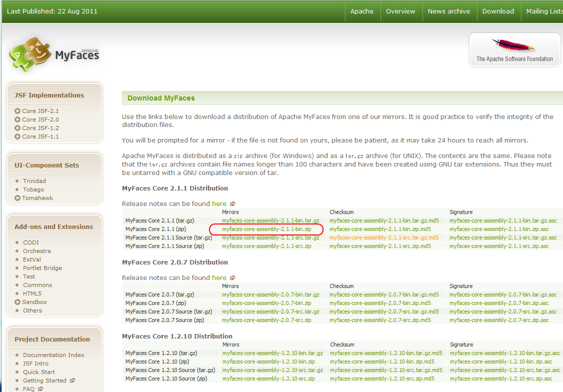563x392 pixels.
Task: Open ExtVal extension link
Action: click(x=32, y=259)
